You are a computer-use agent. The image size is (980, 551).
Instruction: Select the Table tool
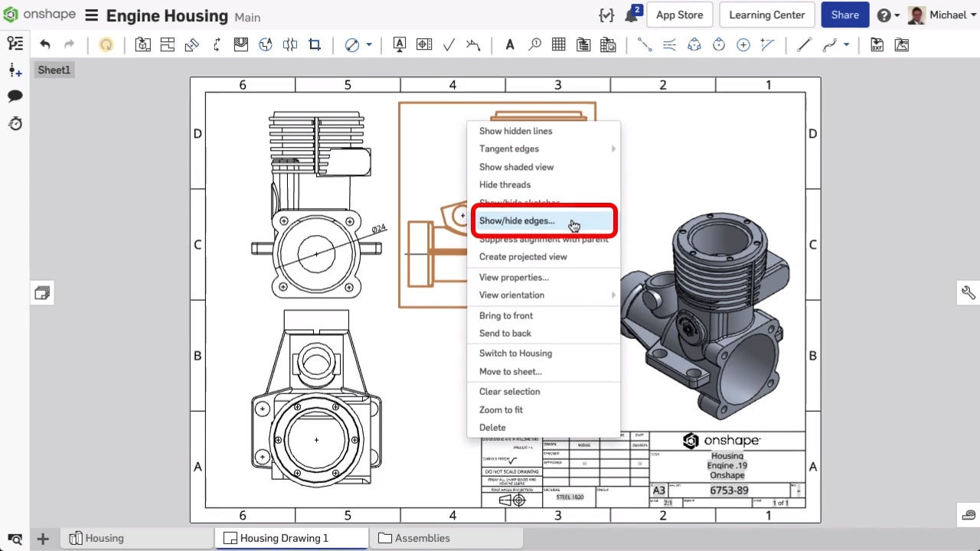click(559, 45)
